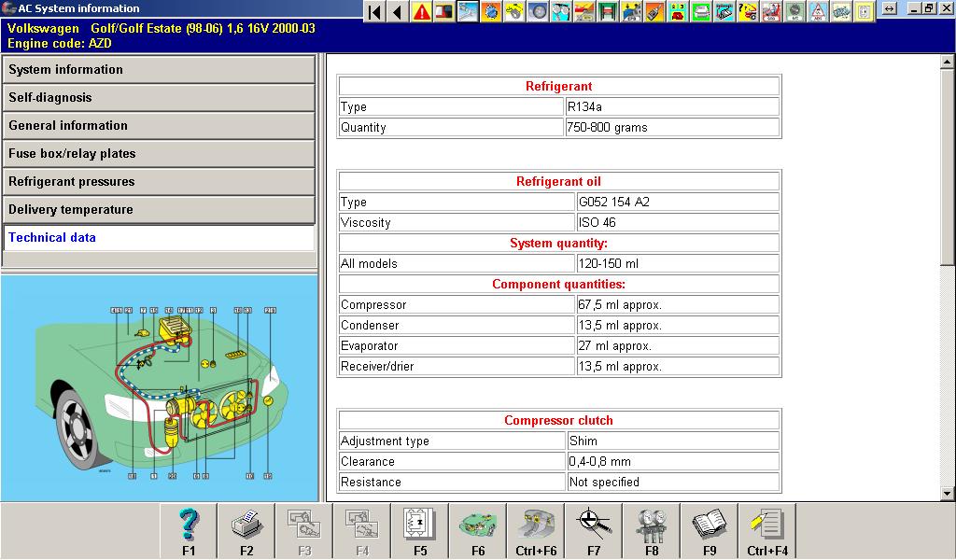Click the 27 ml approx. value
This screenshot has height=560, width=956.
click(x=678, y=345)
